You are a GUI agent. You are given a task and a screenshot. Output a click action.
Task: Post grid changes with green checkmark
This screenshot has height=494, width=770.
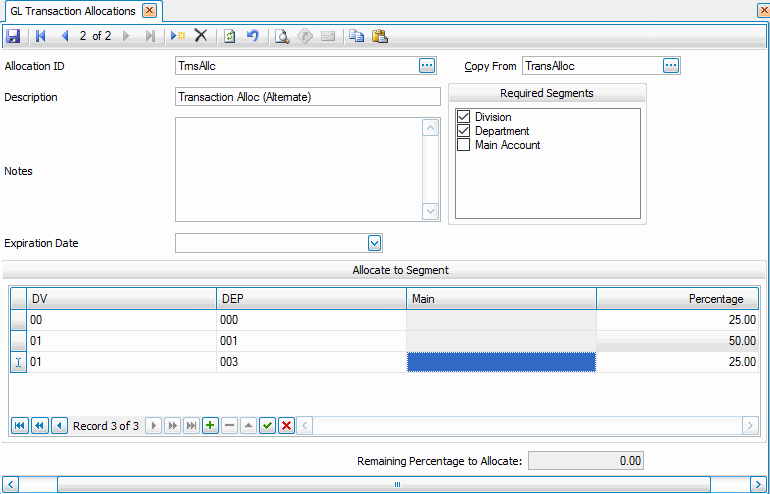(267, 425)
